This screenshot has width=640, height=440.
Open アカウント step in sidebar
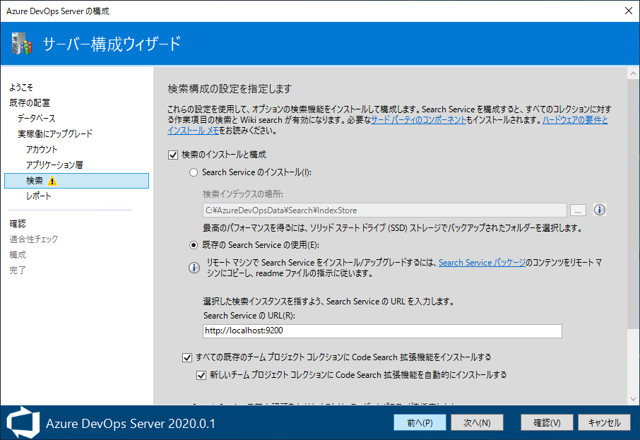pos(42,149)
